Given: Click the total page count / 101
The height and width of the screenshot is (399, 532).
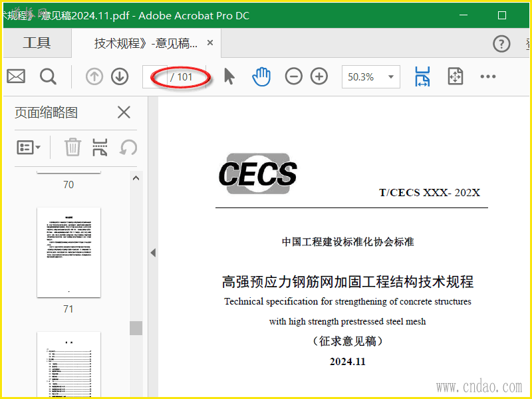Looking at the screenshot, I should (x=182, y=77).
